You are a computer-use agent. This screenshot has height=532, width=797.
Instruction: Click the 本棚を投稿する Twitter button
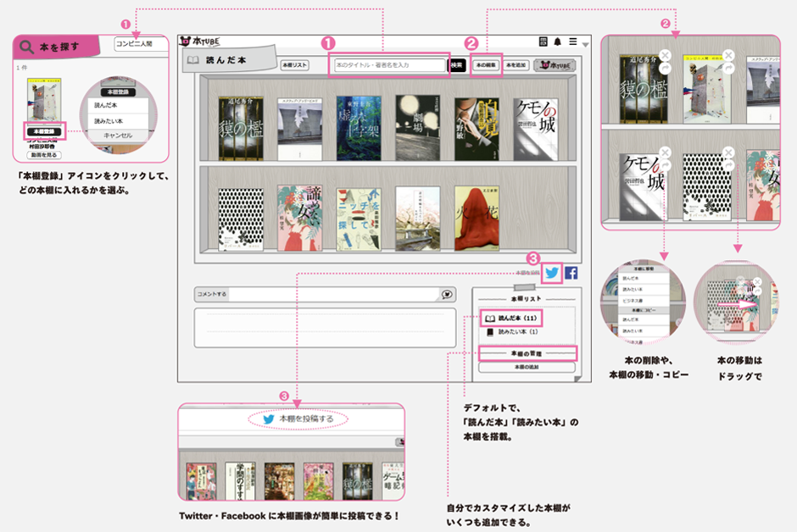coord(298,418)
